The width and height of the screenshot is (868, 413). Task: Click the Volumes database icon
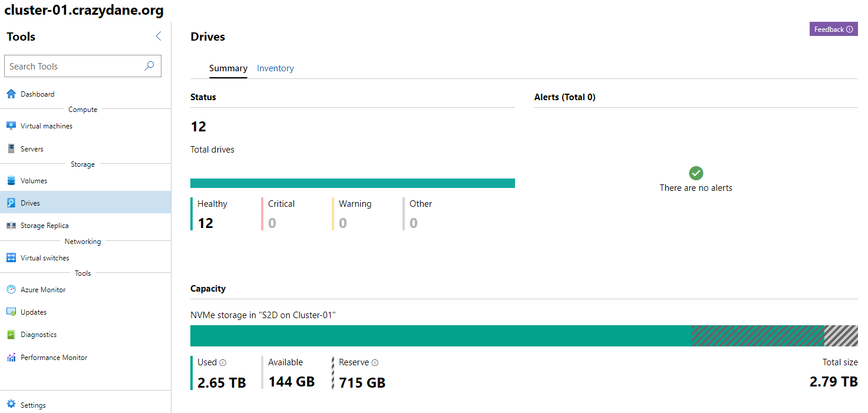click(x=11, y=180)
